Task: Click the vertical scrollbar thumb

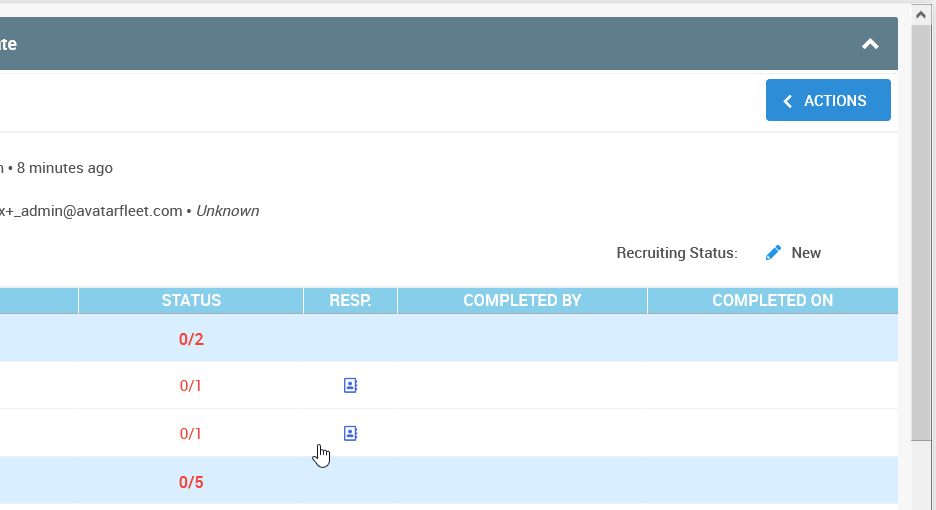Action: (x=921, y=230)
